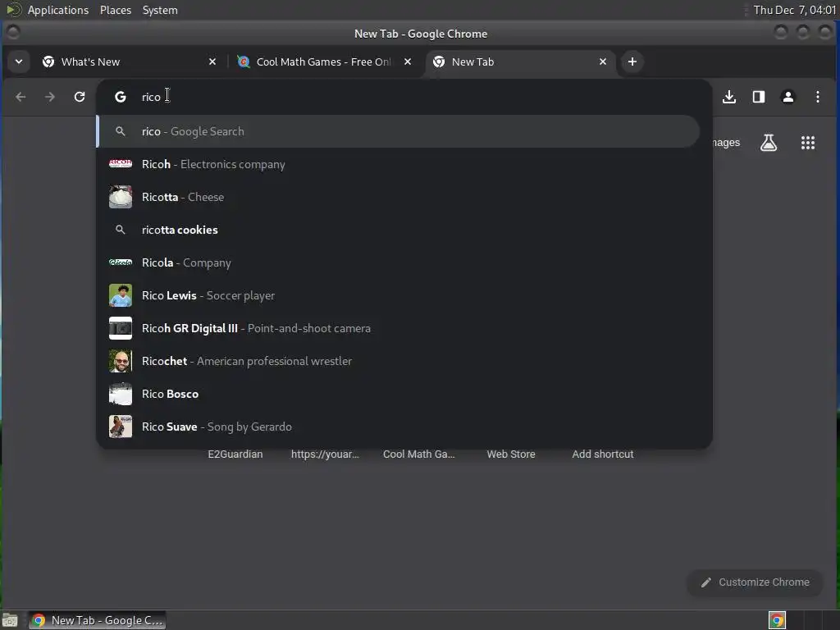Click Chrome icon in bottom-right tray
840x630 pixels.
[778, 620]
